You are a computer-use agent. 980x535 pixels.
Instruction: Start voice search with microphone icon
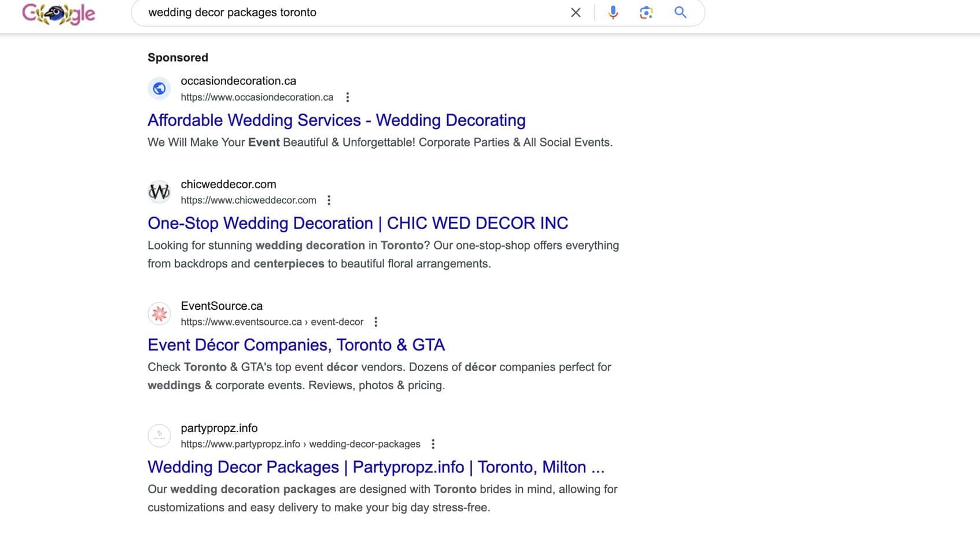[x=613, y=12]
